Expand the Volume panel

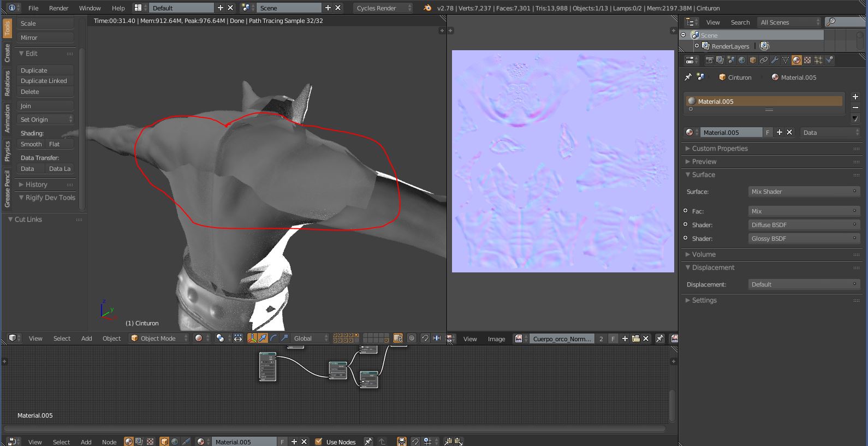(704, 254)
